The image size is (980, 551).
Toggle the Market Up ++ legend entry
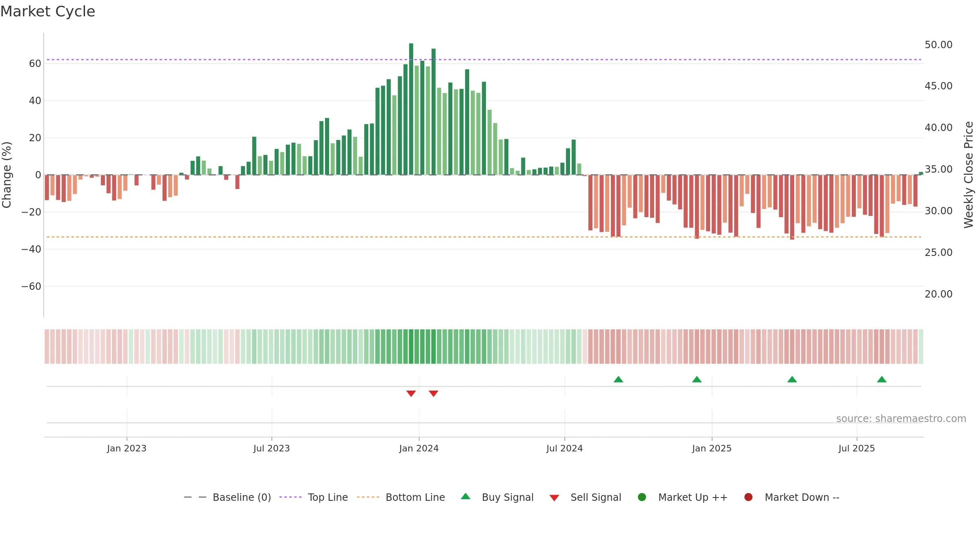[682, 497]
